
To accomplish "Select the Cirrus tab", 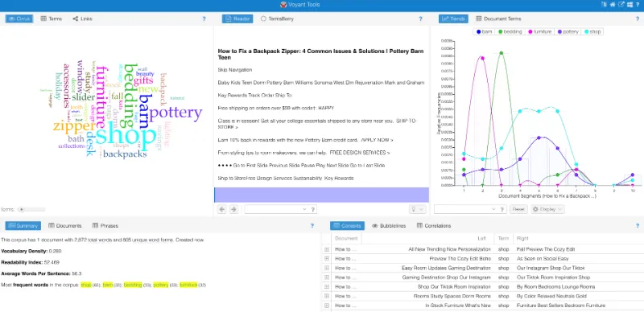I will pos(19,18).
